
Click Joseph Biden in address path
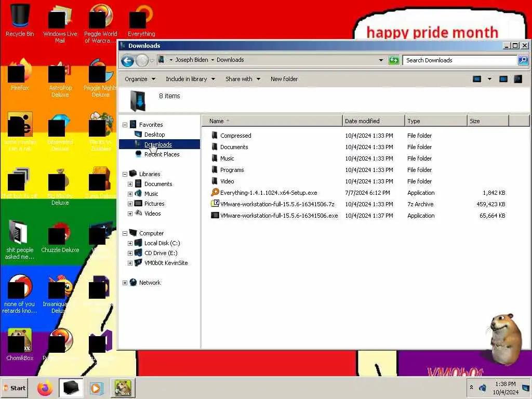[191, 60]
